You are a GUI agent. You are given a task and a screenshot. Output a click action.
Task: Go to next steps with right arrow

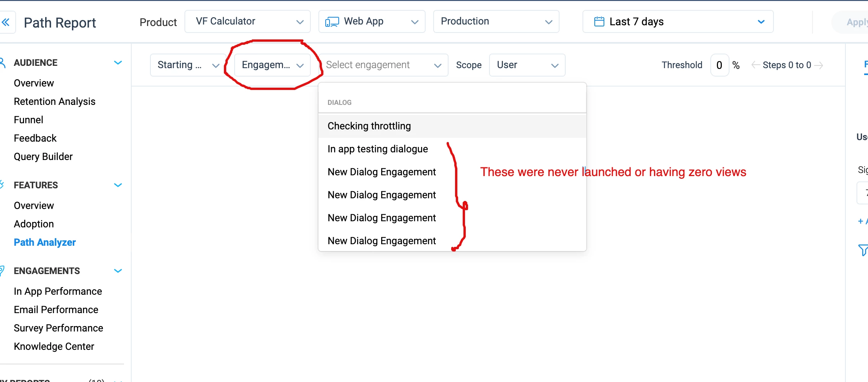(x=819, y=65)
